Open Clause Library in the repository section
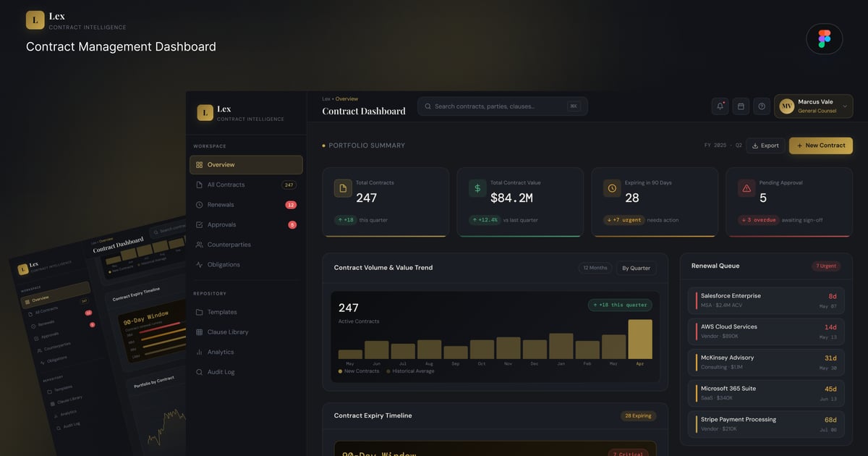 tap(246, 332)
